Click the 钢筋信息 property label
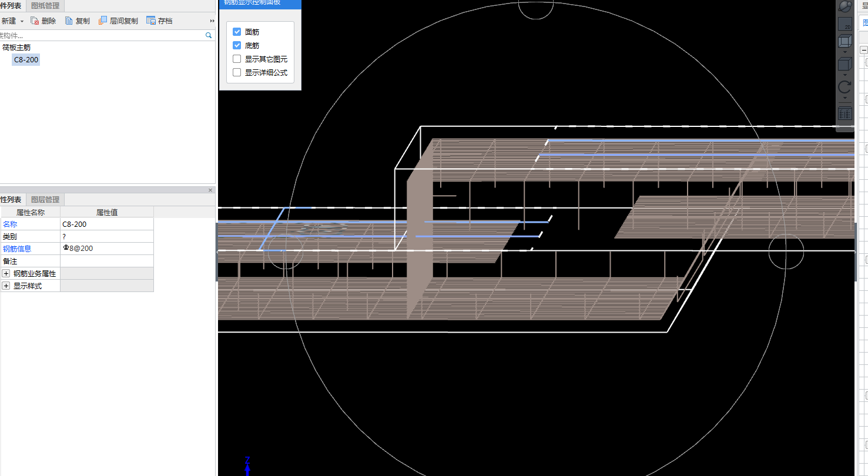This screenshot has width=868, height=476. pos(17,249)
